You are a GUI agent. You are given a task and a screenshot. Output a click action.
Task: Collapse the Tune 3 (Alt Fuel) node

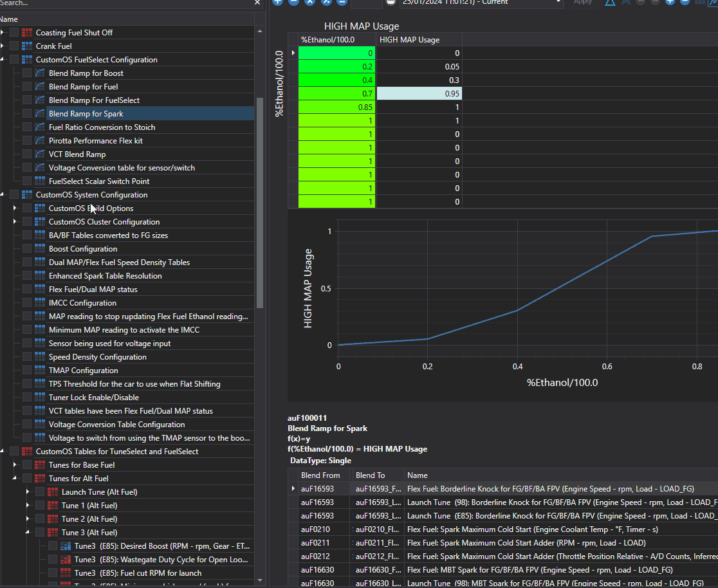point(28,533)
